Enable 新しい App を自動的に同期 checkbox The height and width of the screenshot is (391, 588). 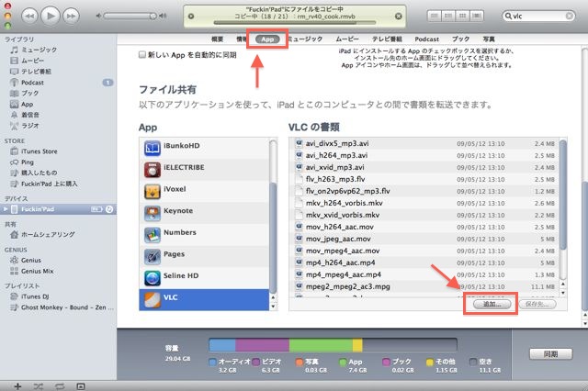pos(142,55)
